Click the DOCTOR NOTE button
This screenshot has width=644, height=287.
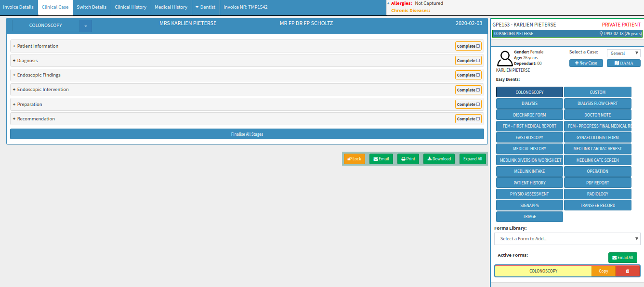point(598,115)
